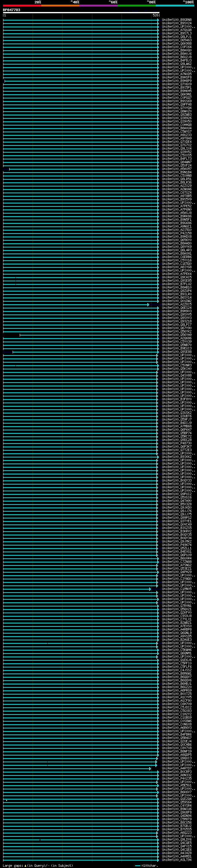197x868 pixels.
Task: Select the UniRef100_Q6ES24 label
Action: (177, 308)
